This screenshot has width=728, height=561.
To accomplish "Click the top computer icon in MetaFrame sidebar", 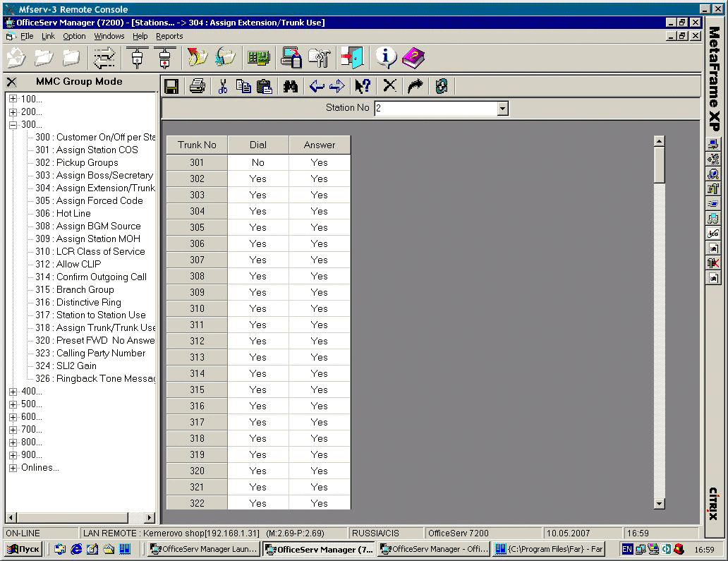I will pos(713,144).
